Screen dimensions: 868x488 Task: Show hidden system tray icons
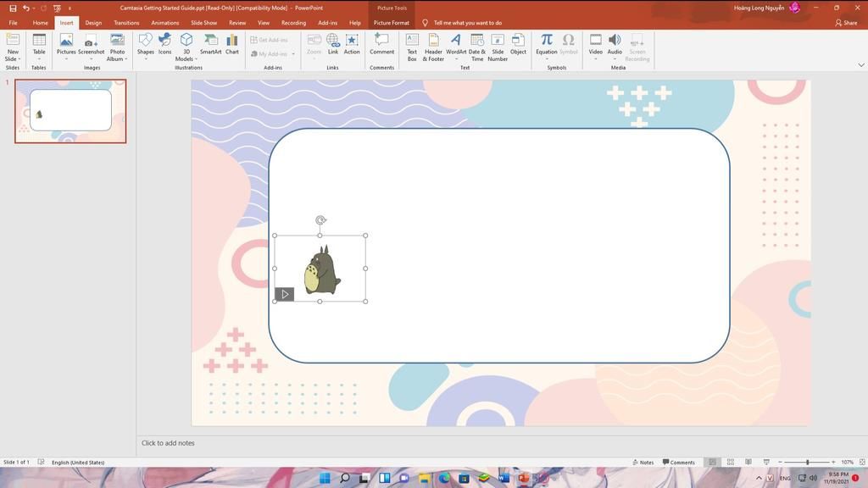pos(759,478)
